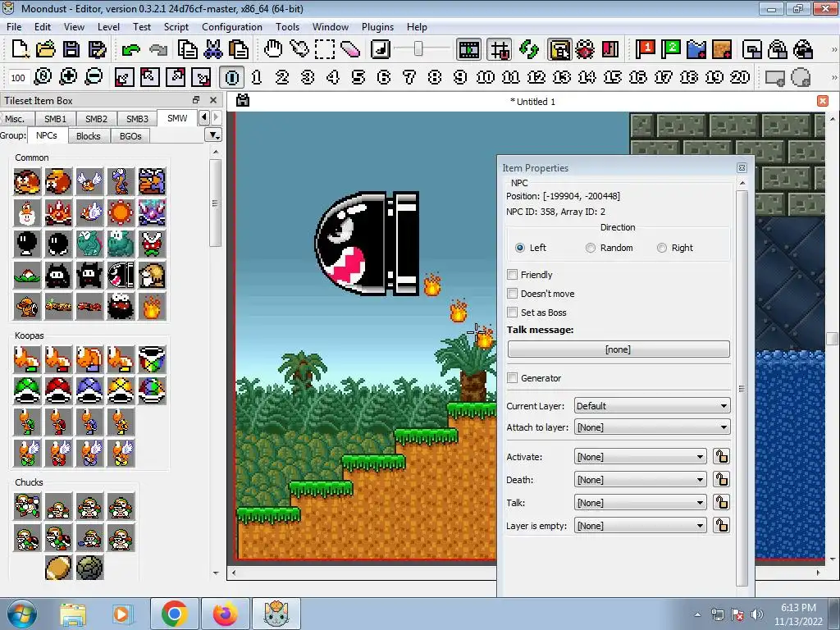Open the Plugins menu
Viewport: 840px width, 630px height.
pyautogui.click(x=377, y=27)
